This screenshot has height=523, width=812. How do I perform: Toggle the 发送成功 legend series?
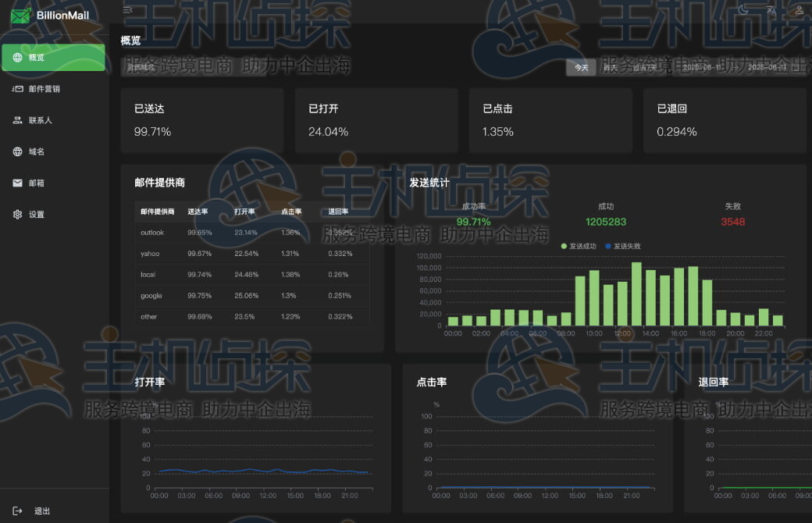(x=579, y=246)
